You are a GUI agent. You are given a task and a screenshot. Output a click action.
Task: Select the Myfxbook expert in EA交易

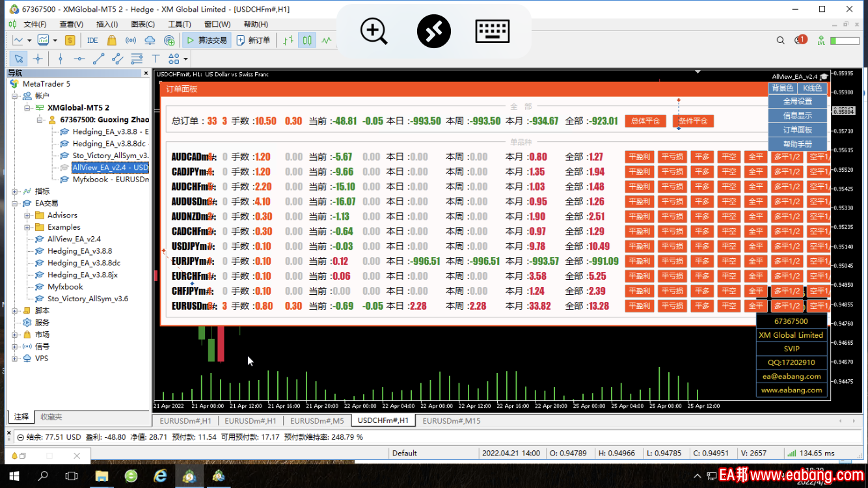click(65, 286)
